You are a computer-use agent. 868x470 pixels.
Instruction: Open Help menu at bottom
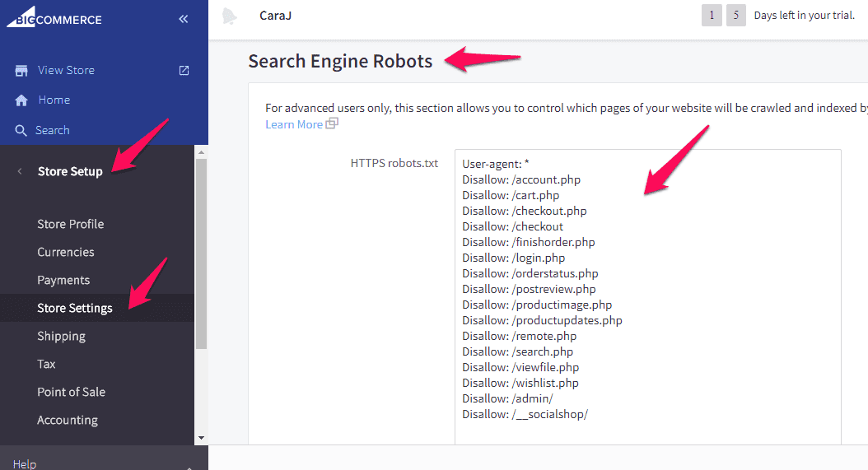coord(25,464)
